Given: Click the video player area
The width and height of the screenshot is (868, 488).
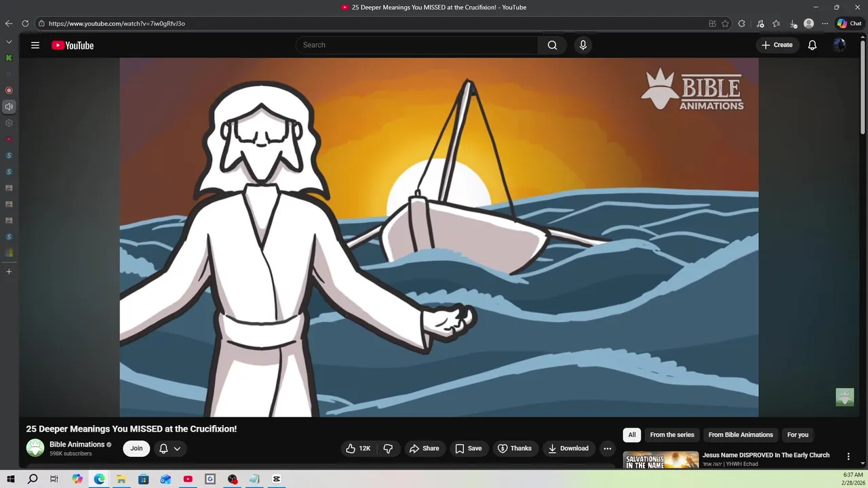Looking at the screenshot, I should click(439, 237).
